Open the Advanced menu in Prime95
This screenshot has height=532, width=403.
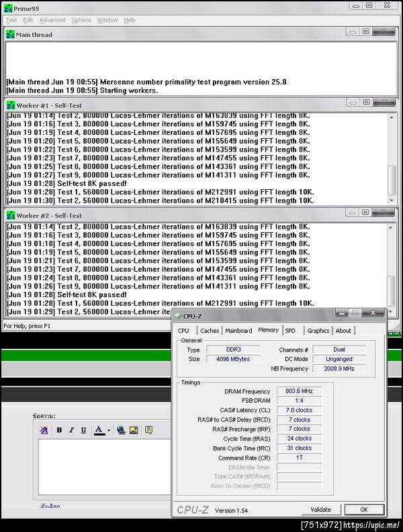click(x=52, y=20)
